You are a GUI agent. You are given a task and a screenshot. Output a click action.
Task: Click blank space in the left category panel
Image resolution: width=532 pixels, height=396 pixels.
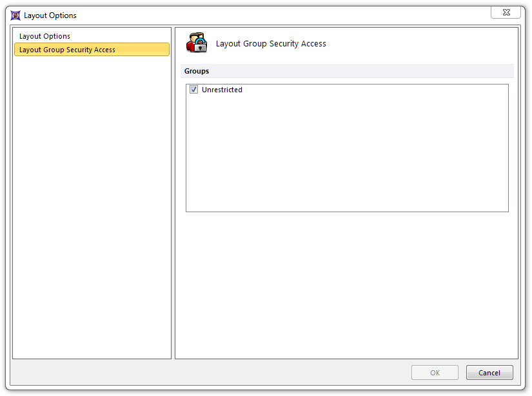point(92,206)
